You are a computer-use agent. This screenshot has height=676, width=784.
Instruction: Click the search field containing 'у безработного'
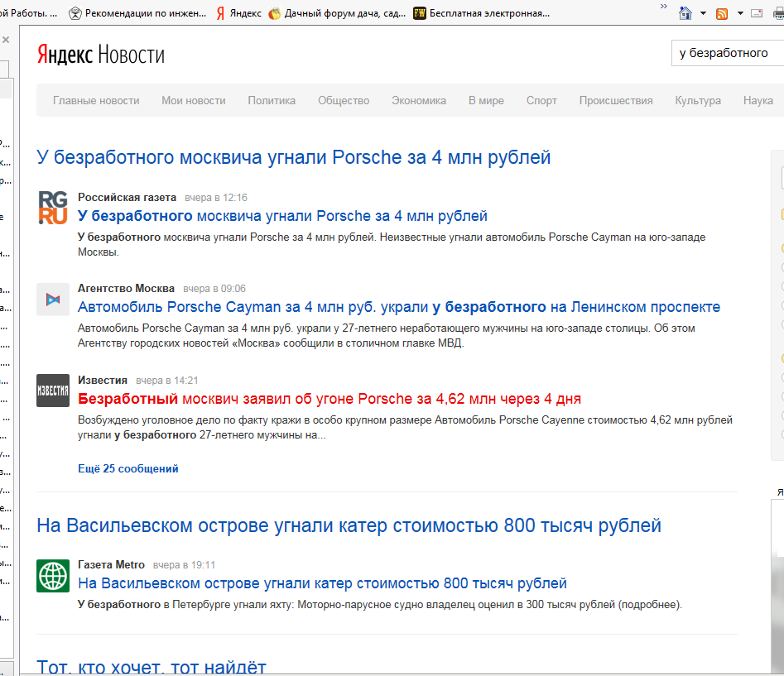[x=724, y=53]
